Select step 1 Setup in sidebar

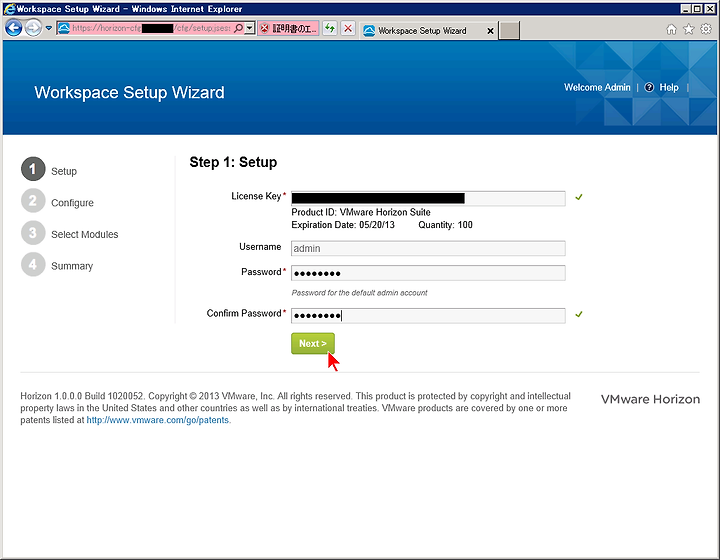(49, 170)
